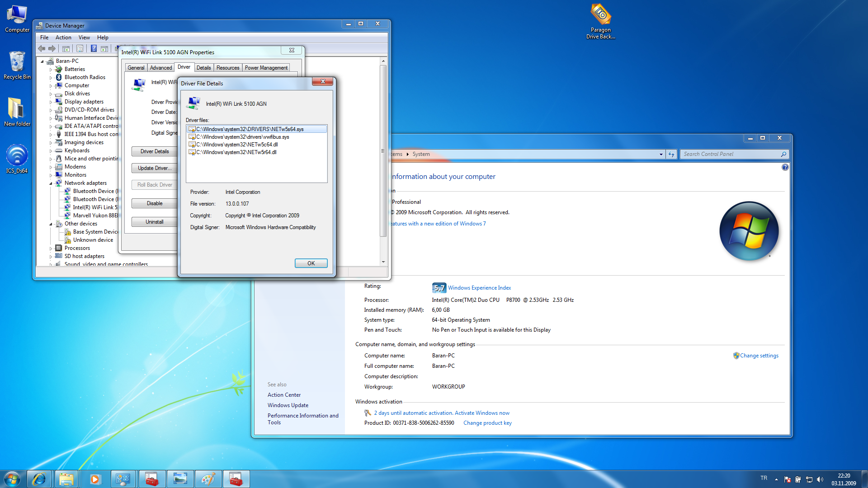The image size is (868, 488).
Task: Click the Uninstall button in driver properties
Action: coord(154,222)
